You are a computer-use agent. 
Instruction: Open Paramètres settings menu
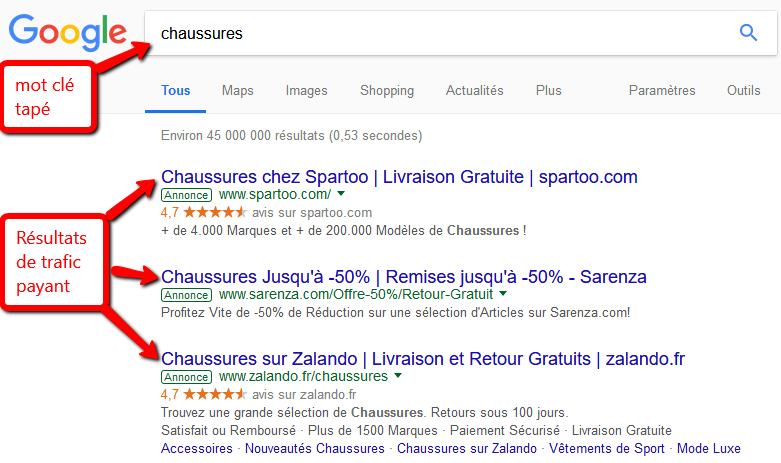[x=662, y=91]
